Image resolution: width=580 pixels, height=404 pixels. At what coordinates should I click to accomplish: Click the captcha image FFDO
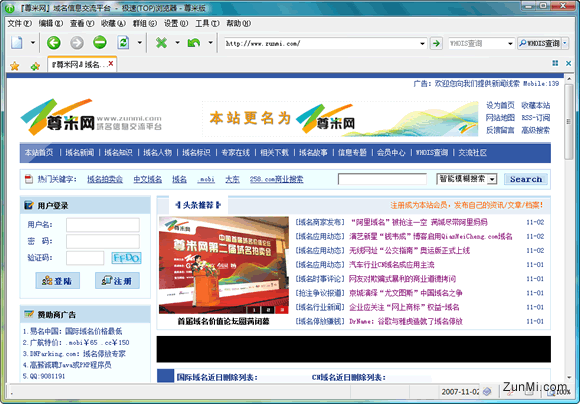click(126, 258)
